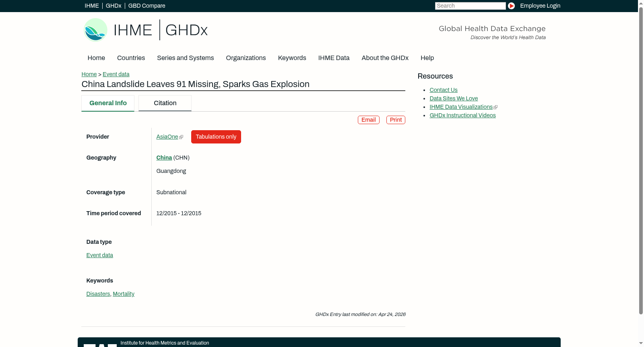Open the Organizations menu
The height and width of the screenshot is (347, 644).
pos(246,58)
